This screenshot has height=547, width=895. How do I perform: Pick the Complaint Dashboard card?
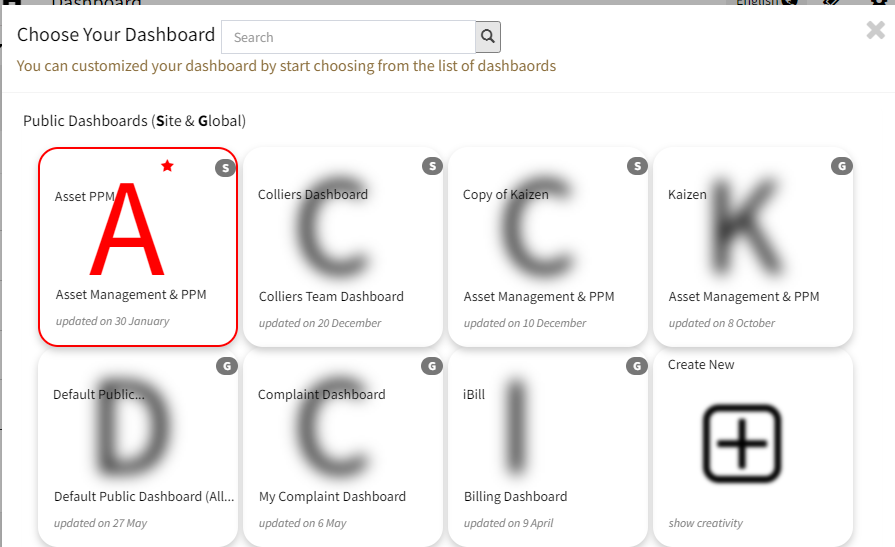click(342, 446)
